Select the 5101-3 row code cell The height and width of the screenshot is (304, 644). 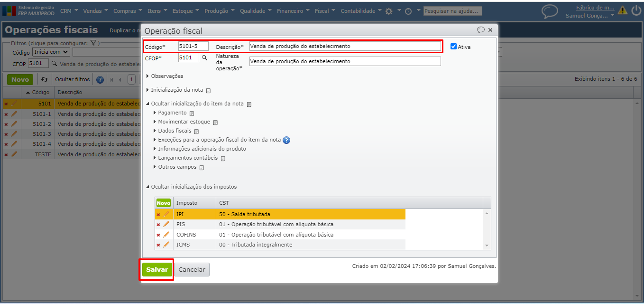click(x=37, y=134)
